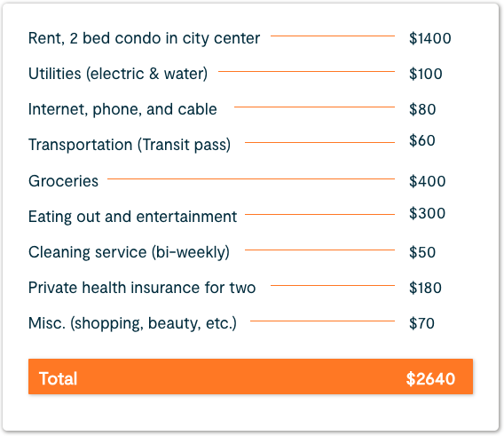This screenshot has height=436, width=504.
Task: Select the $100 utilities amount
Action: pyautogui.click(x=426, y=74)
